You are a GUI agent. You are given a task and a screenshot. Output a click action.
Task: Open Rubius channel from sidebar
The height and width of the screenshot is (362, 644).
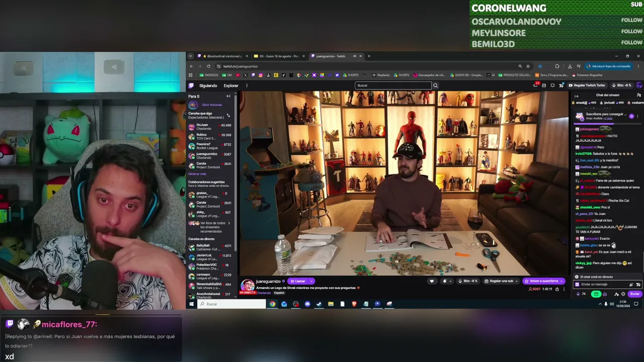(210, 136)
